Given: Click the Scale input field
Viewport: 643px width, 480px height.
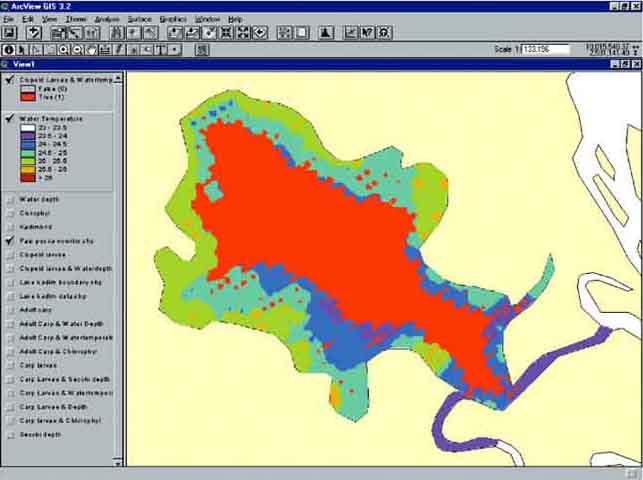Looking at the screenshot, I should click(x=546, y=48).
